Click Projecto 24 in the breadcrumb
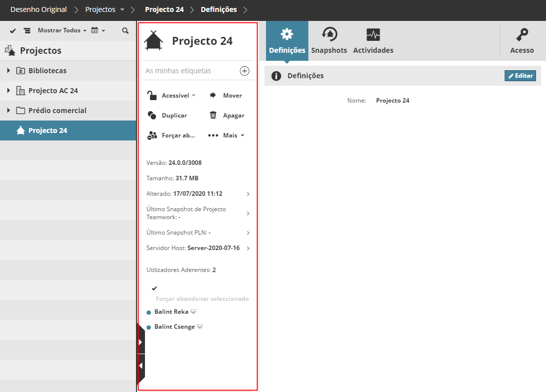 coord(164,9)
